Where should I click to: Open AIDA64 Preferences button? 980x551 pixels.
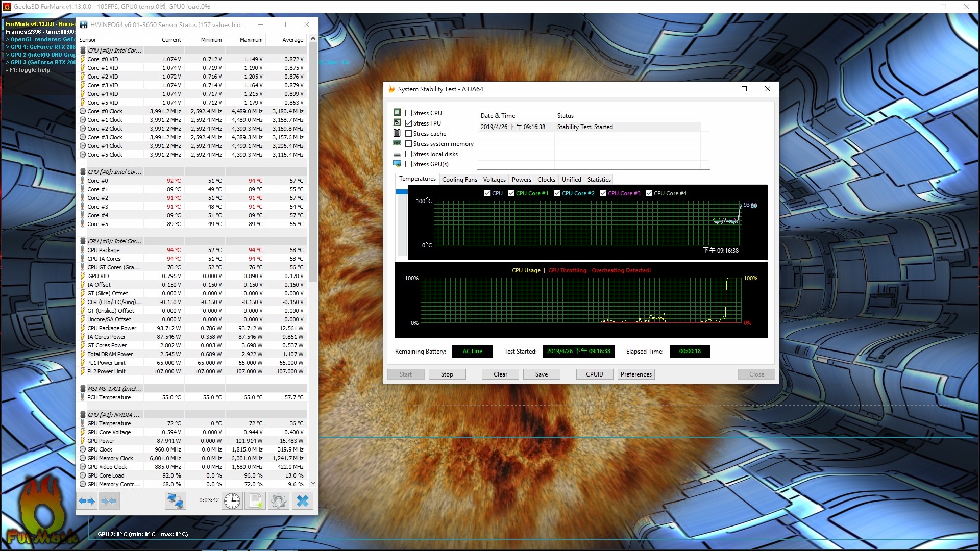(636, 374)
